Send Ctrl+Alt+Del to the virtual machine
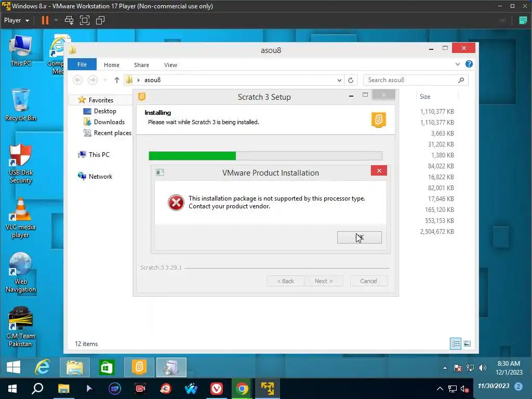 coord(69,20)
